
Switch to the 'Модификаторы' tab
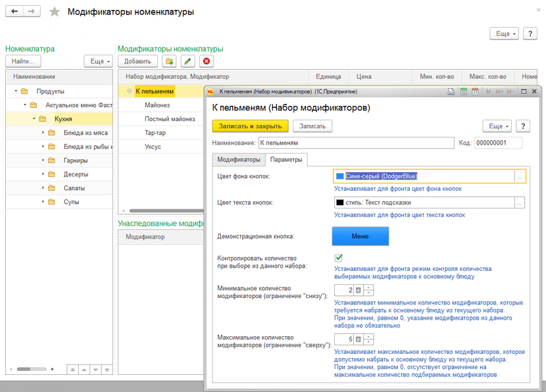pos(239,160)
